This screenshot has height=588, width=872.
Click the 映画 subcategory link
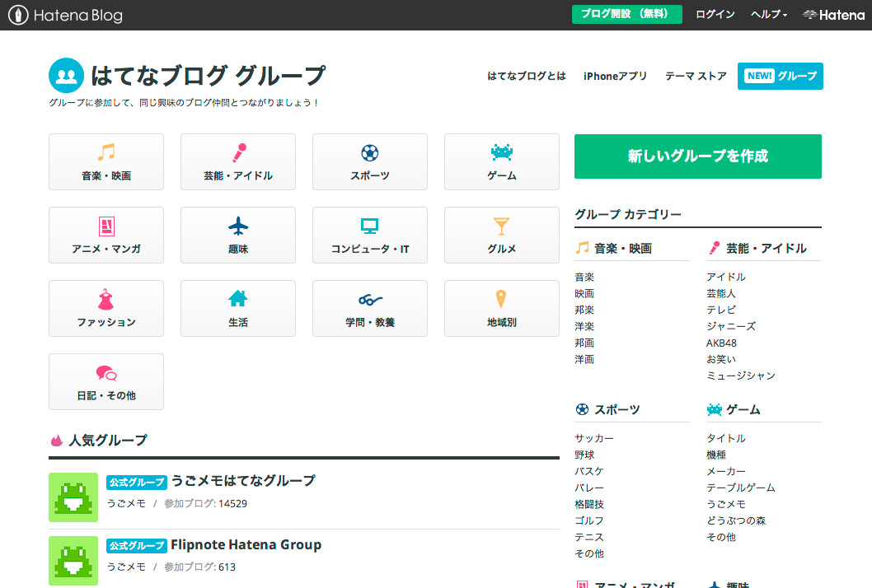point(584,293)
